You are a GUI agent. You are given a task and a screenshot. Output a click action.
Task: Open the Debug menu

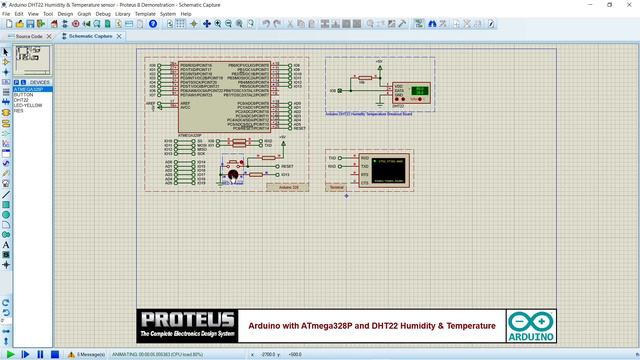[x=103, y=14]
